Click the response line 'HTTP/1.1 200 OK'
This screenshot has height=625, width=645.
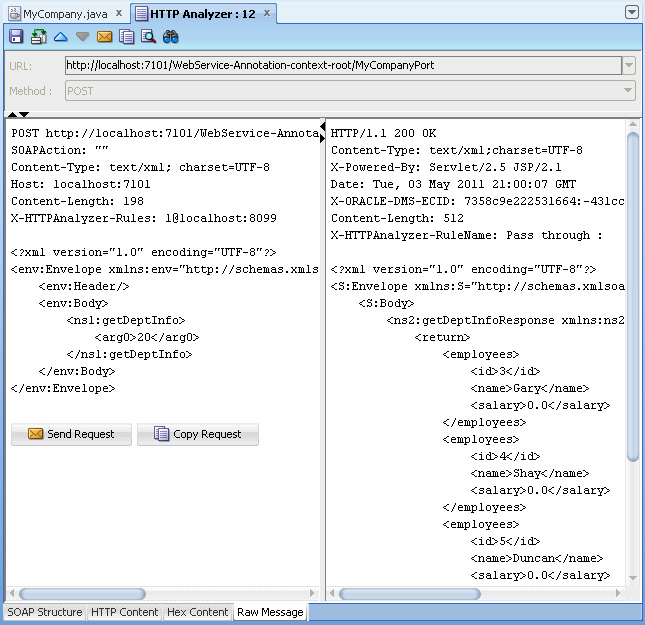(x=383, y=133)
